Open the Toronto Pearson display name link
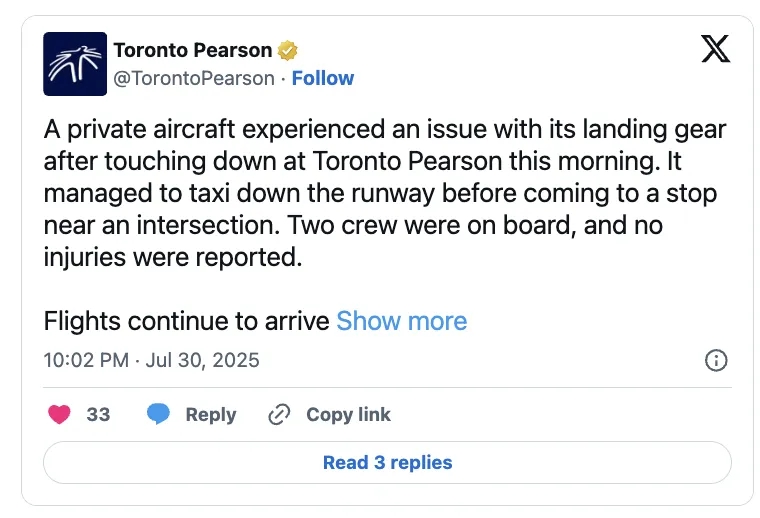 pos(193,50)
